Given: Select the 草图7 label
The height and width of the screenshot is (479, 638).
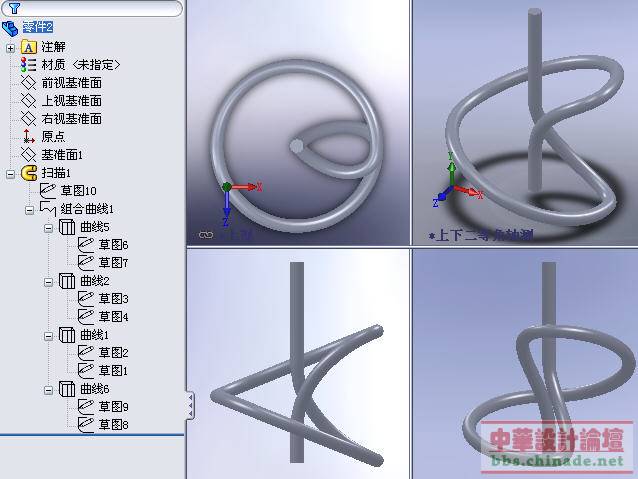Looking at the screenshot, I should click(x=114, y=262).
